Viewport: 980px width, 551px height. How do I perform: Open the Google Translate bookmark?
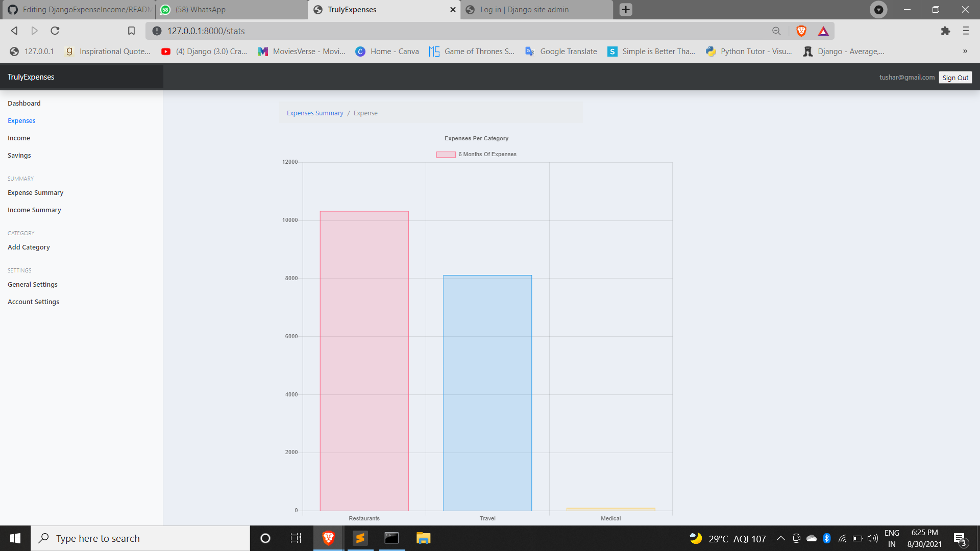point(560,51)
